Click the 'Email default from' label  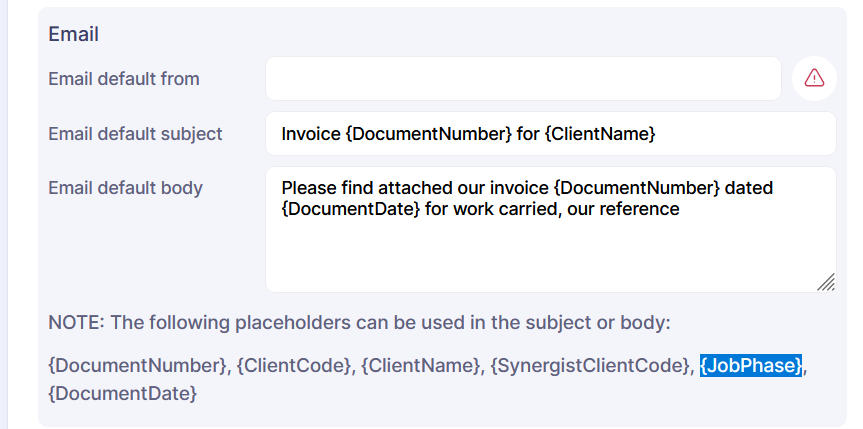124,78
